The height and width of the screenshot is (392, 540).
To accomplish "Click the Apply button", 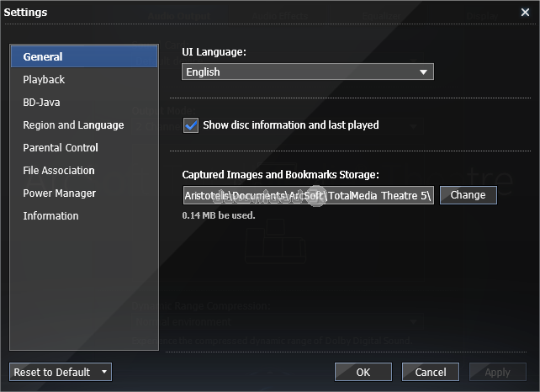I will click(x=497, y=372).
